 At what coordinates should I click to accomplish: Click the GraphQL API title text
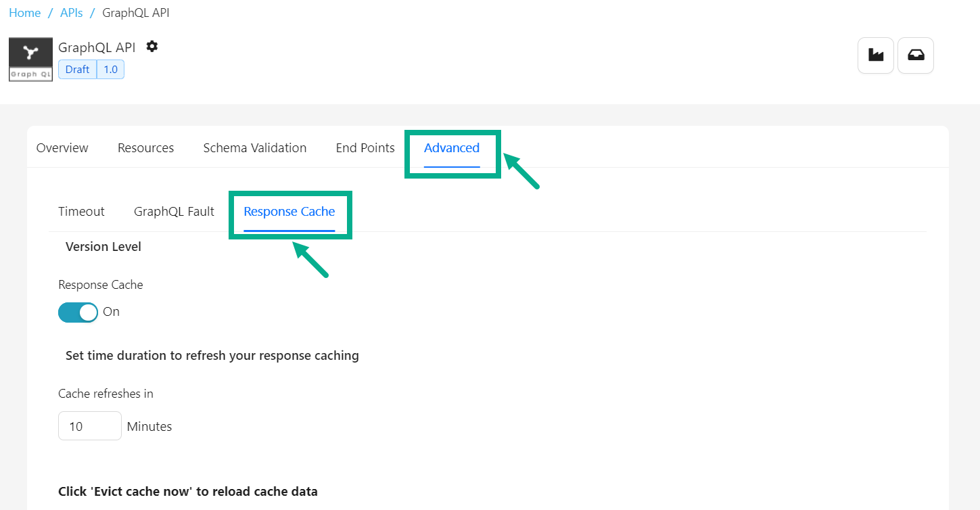pyautogui.click(x=97, y=47)
